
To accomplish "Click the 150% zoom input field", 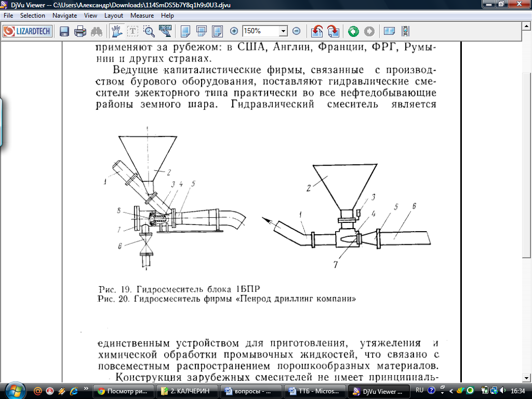I will tap(261, 31).
